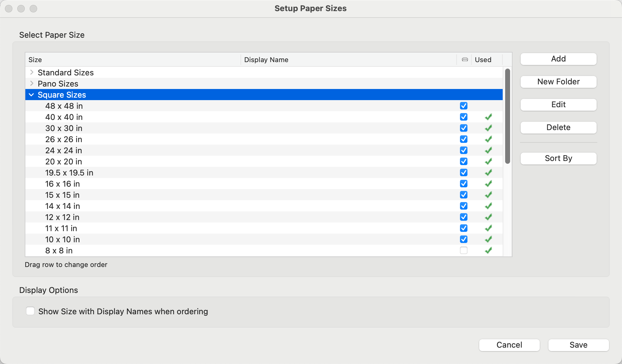Enable the 8 x 8 in checkbox
Image resolution: width=622 pixels, height=364 pixels.
click(x=463, y=251)
